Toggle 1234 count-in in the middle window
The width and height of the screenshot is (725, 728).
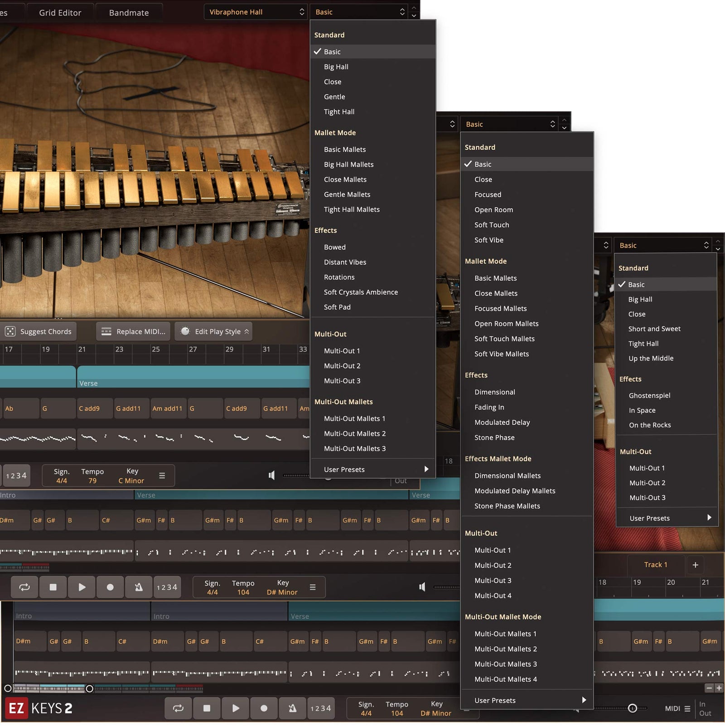(x=167, y=587)
